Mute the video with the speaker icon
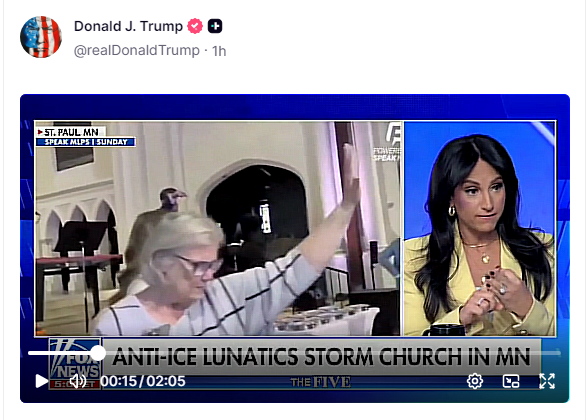 coord(77,381)
